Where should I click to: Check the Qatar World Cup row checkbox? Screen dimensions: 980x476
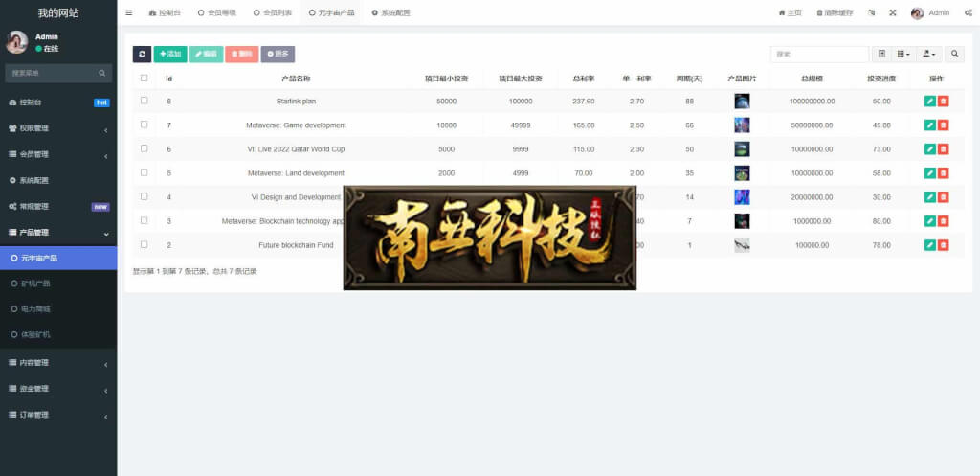tap(145, 148)
